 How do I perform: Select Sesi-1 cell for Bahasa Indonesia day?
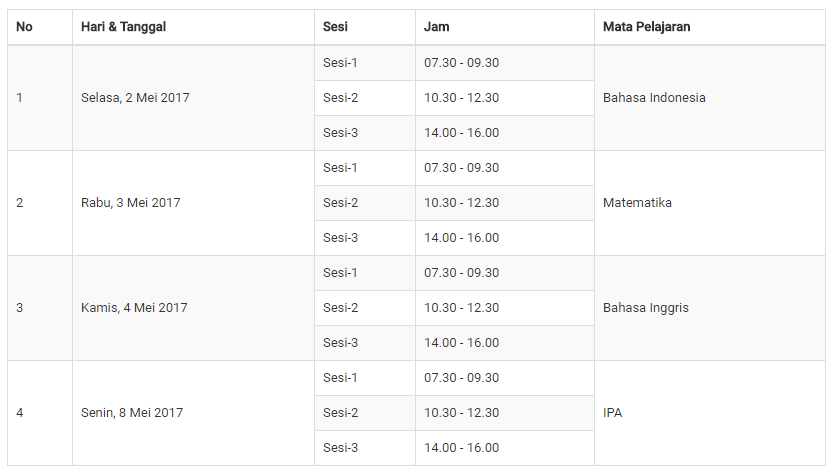click(365, 63)
